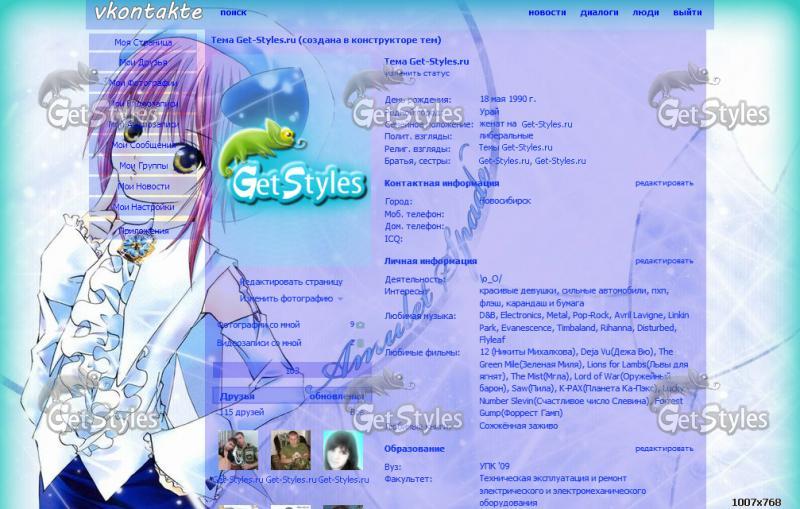Image resolution: width=800 pixels, height=509 pixels.
Task: Click редактировать next to Контактная информация
Action: (x=664, y=183)
